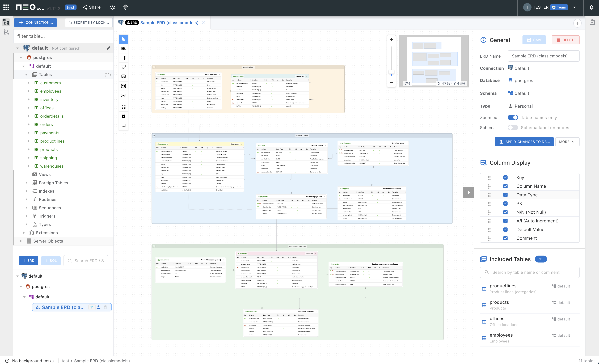Image resolution: width=599 pixels, height=364 pixels.
Task: Zoom out with the minus button
Action: 391,83
